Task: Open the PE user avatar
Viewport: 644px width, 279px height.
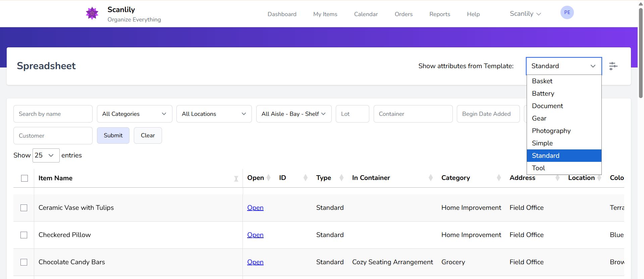Action: pyautogui.click(x=567, y=12)
